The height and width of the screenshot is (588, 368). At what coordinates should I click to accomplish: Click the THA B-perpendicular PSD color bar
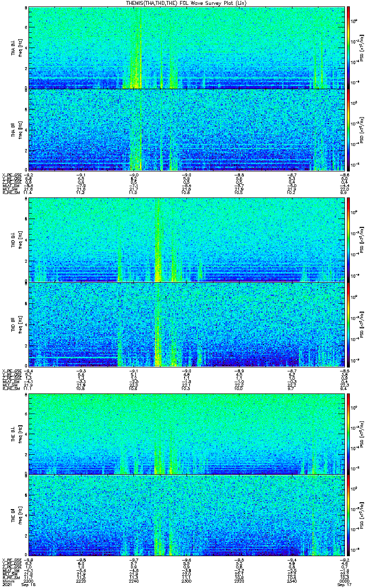tap(348, 48)
